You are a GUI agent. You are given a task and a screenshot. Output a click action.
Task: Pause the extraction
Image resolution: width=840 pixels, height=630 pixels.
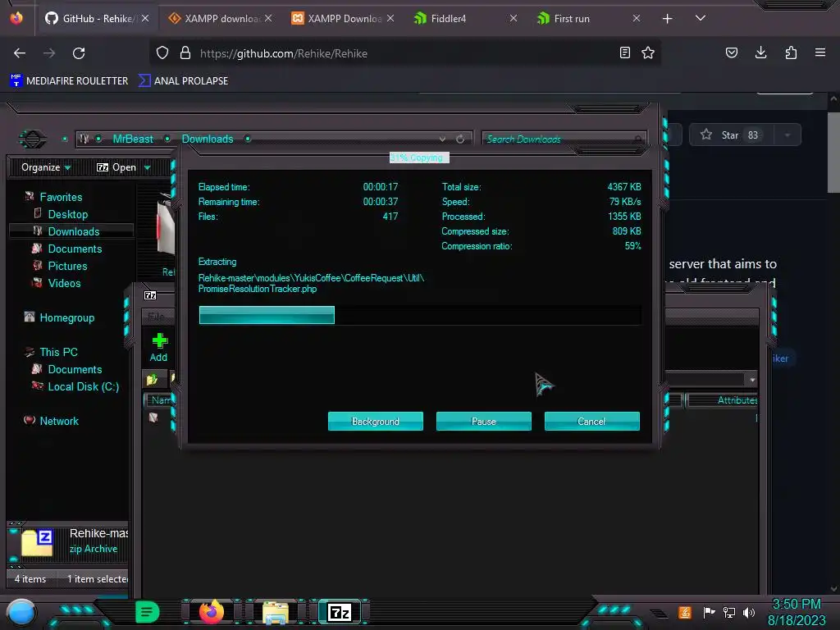[483, 421]
